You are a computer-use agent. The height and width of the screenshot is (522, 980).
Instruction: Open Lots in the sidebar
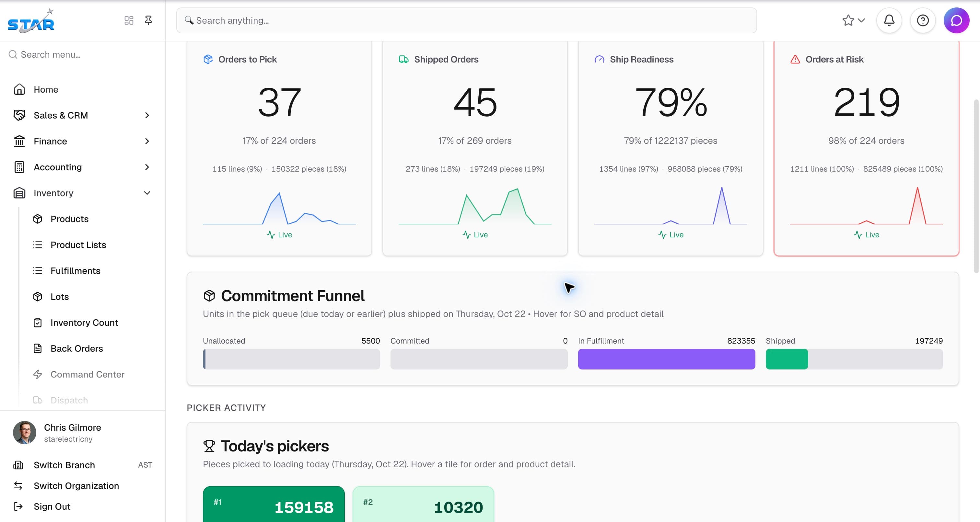(x=60, y=297)
